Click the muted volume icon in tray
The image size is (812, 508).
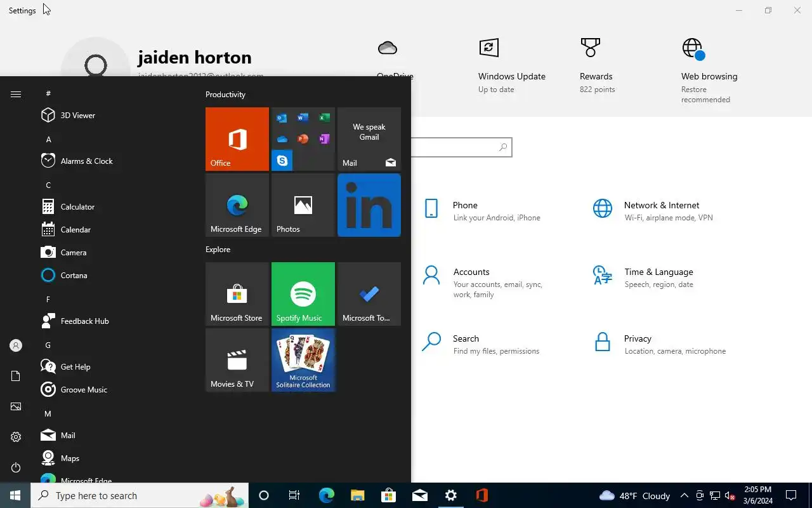(730, 495)
